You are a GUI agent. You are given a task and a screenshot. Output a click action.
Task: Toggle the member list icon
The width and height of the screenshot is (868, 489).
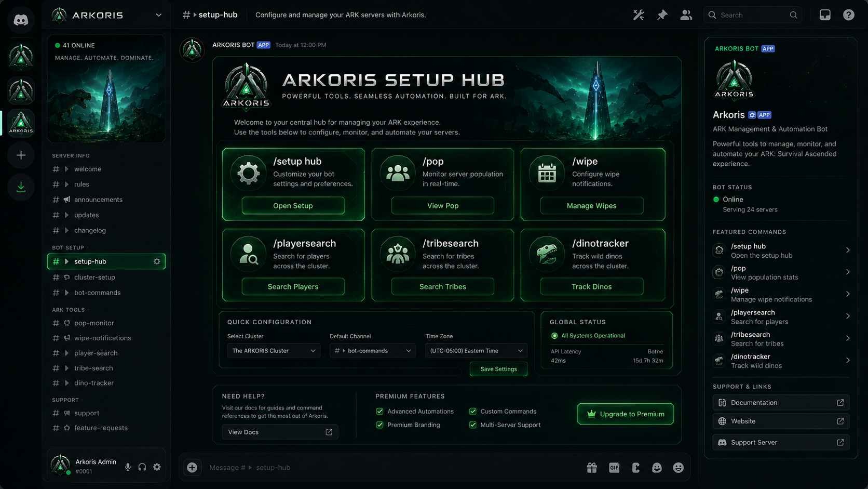pos(686,15)
